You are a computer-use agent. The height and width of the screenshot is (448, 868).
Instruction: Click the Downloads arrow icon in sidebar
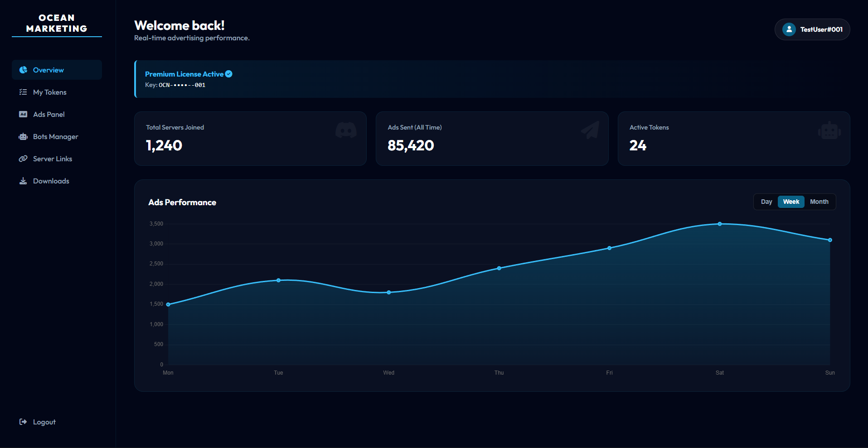tap(23, 181)
